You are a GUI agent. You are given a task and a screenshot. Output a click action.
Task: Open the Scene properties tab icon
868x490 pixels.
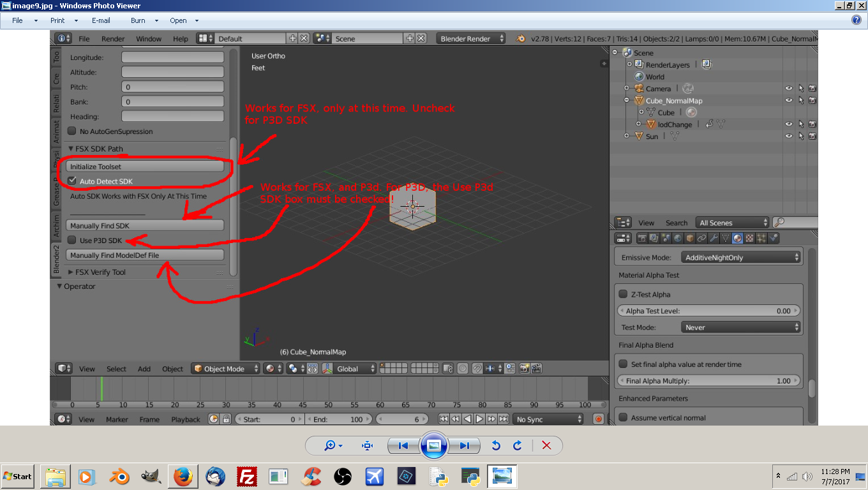666,238
